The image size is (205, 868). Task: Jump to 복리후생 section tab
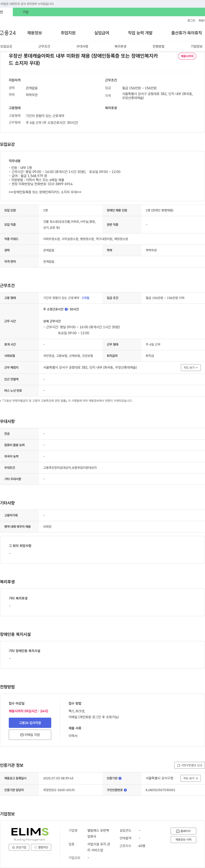[120, 46]
